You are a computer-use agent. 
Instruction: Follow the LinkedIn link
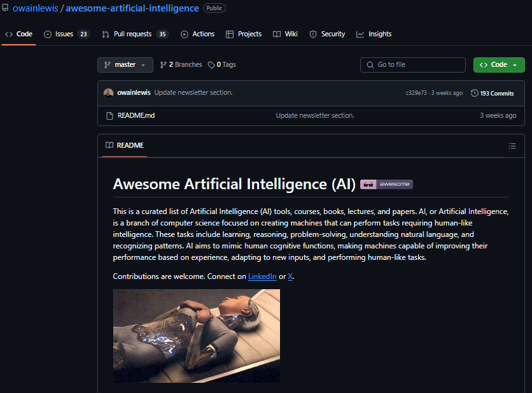click(x=262, y=276)
